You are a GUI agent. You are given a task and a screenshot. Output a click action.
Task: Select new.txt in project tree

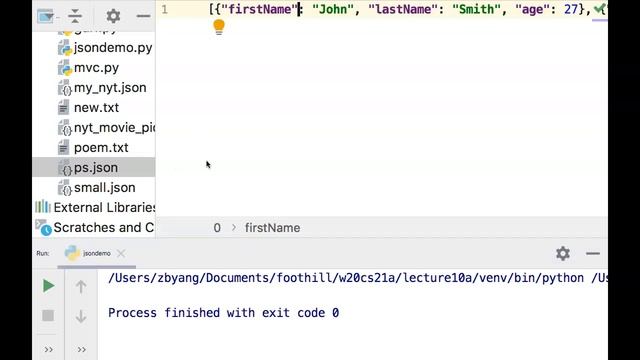[89, 108]
